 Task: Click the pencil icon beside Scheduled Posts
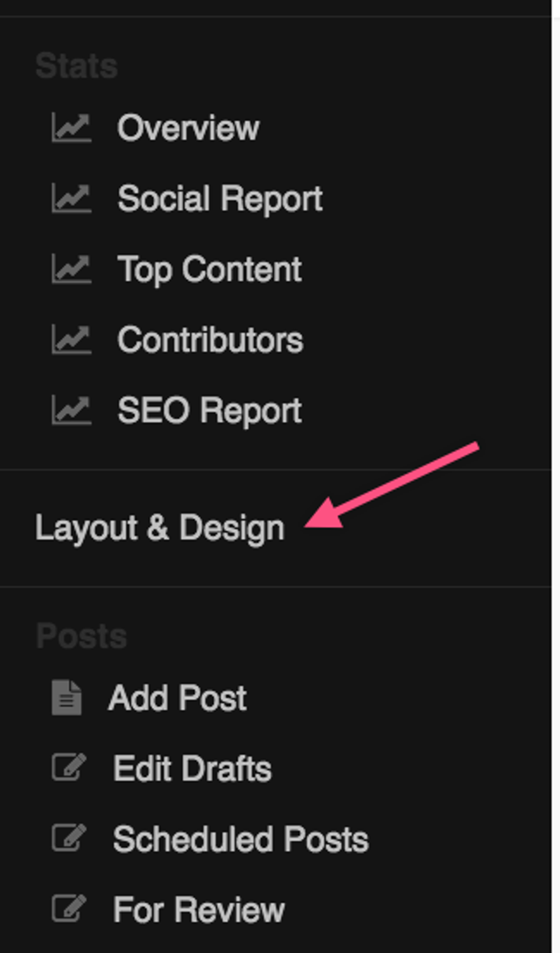point(69,839)
